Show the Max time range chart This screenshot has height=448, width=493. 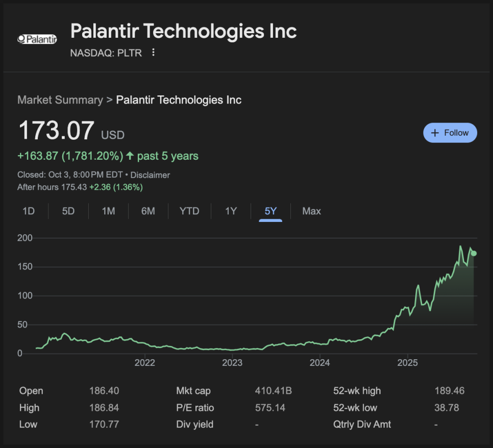click(311, 211)
